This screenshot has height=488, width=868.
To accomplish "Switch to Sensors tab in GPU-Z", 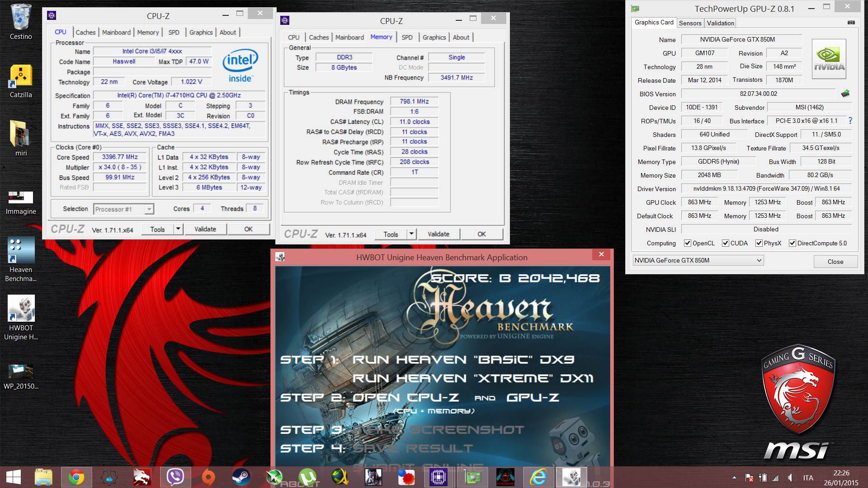I will (x=690, y=23).
